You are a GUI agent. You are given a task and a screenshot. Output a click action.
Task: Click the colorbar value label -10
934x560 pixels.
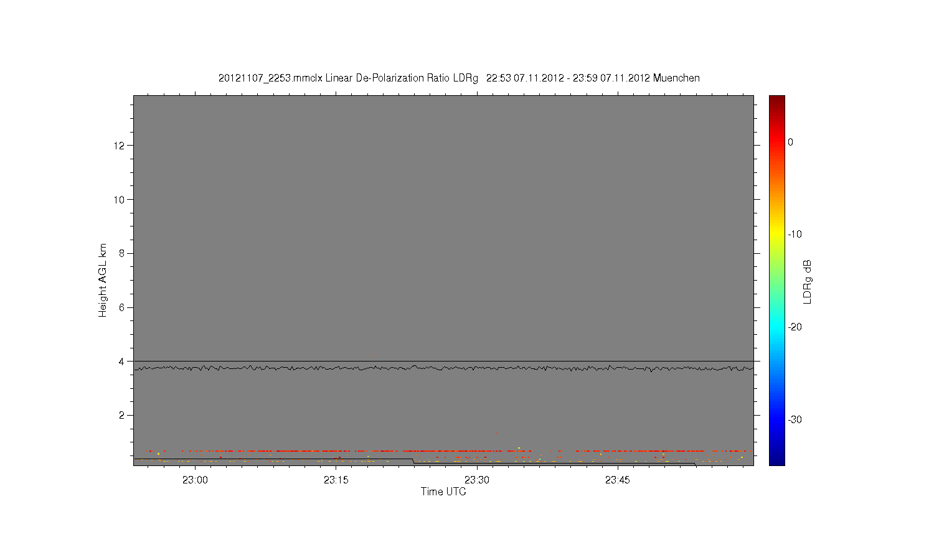[795, 235]
